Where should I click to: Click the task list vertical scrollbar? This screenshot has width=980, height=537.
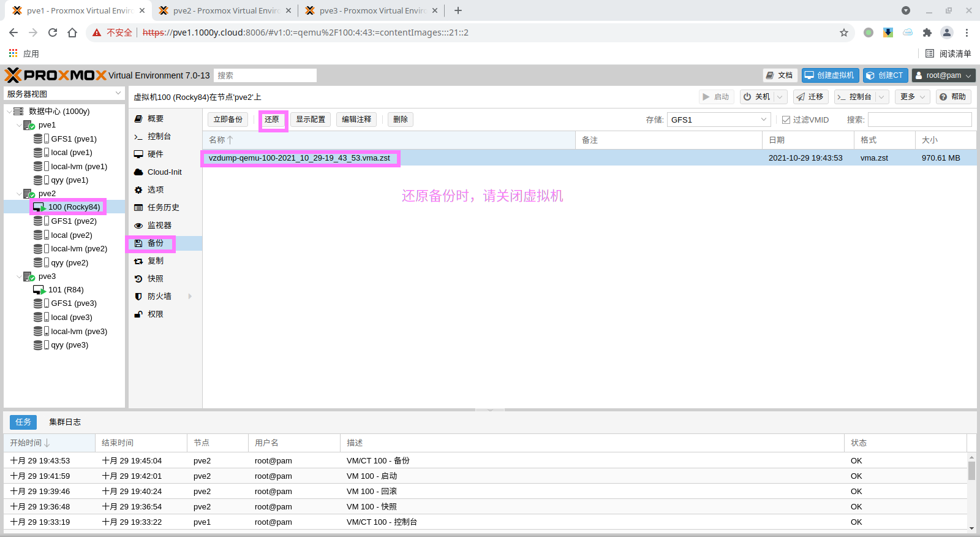coord(971,471)
